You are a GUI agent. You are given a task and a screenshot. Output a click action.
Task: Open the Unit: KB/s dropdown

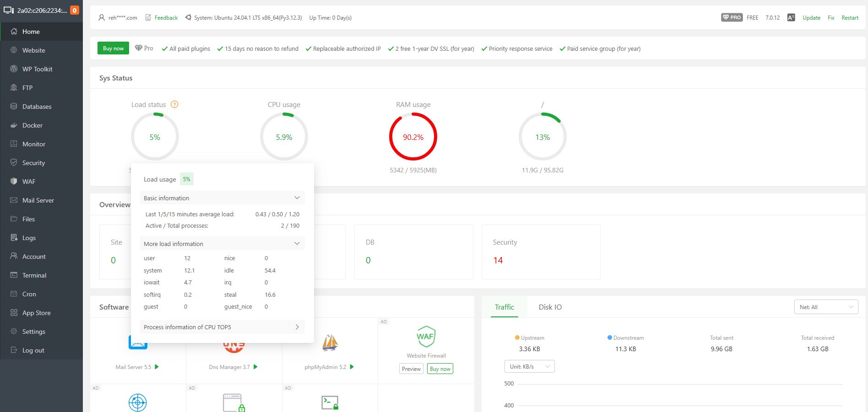click(530, 367)
